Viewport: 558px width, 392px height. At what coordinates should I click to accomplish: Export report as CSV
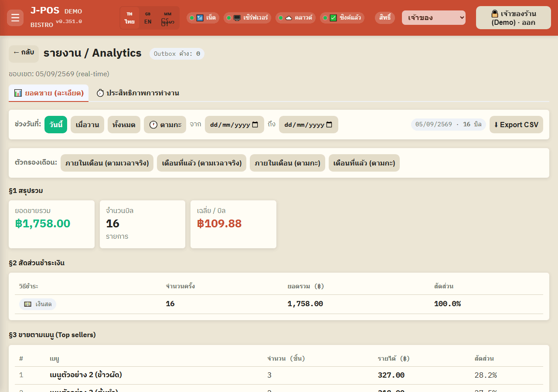coord(516,125)
